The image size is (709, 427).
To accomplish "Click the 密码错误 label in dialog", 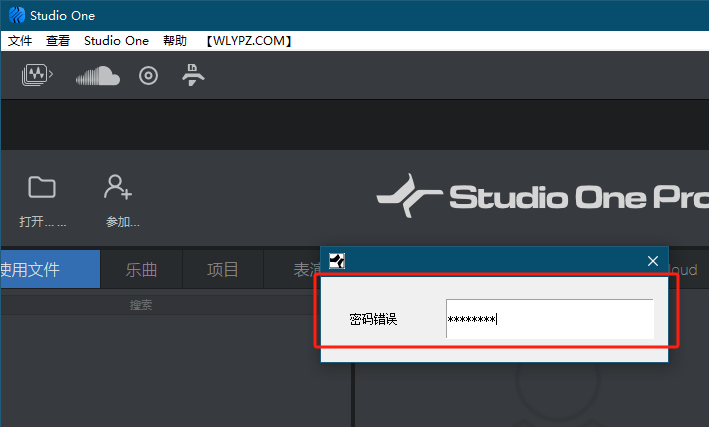I will (x=373, y=319).
